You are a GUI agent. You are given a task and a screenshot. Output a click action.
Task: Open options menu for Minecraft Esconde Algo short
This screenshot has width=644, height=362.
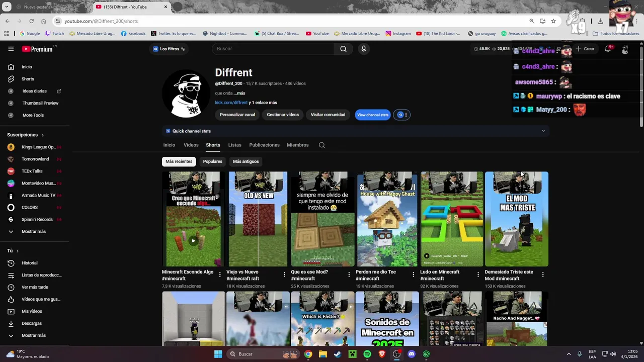(x=220, y=275)
